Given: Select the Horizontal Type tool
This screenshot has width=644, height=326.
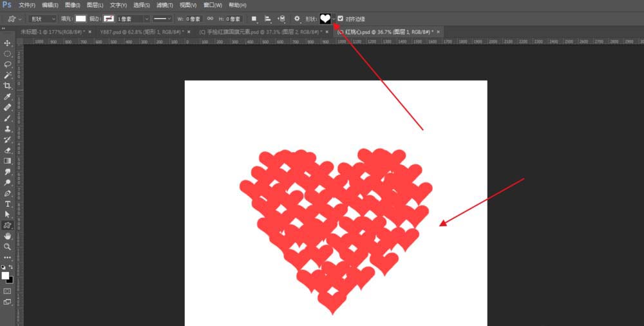Looking at the screenshot, I should pos(8,204).
